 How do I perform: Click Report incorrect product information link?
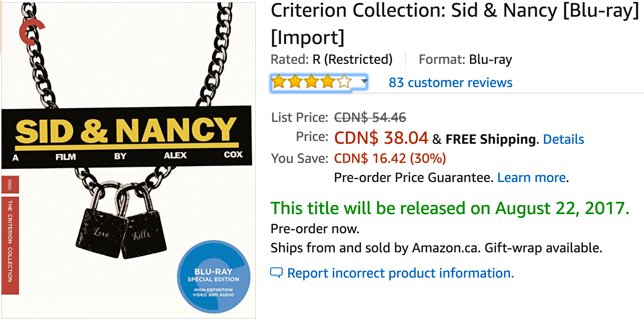400,273
